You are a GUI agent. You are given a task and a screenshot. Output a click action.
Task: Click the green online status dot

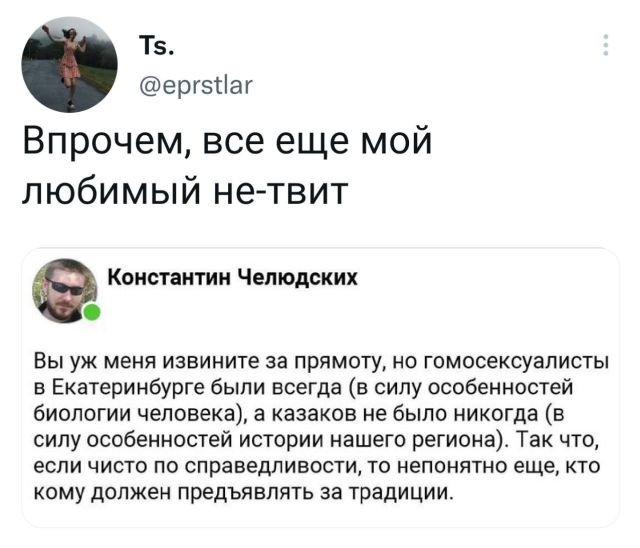(92, 314)
